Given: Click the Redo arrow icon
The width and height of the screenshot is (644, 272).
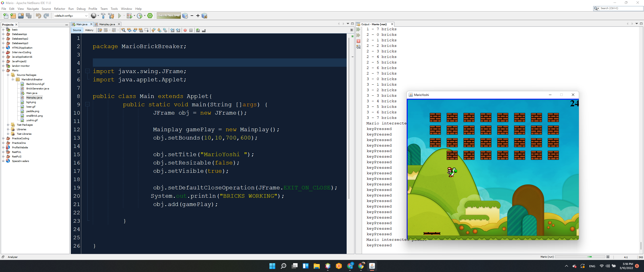Looking at the screenshot, I should (x=46, y=16).
